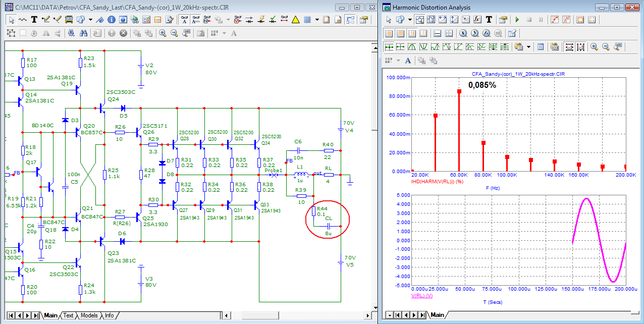Toggle the orange horizontal-lines plot icon
This screenshot has height=324, width=644.
(400, 33)
